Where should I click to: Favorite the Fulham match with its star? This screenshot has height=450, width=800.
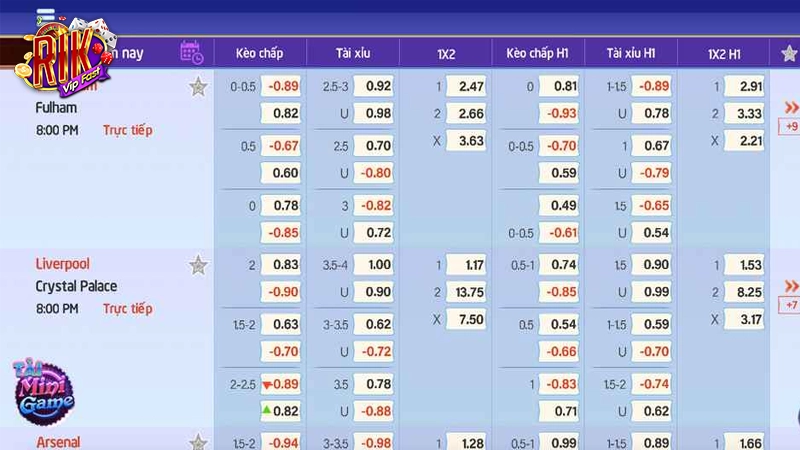pyautogui.click(x=198, y=87)
